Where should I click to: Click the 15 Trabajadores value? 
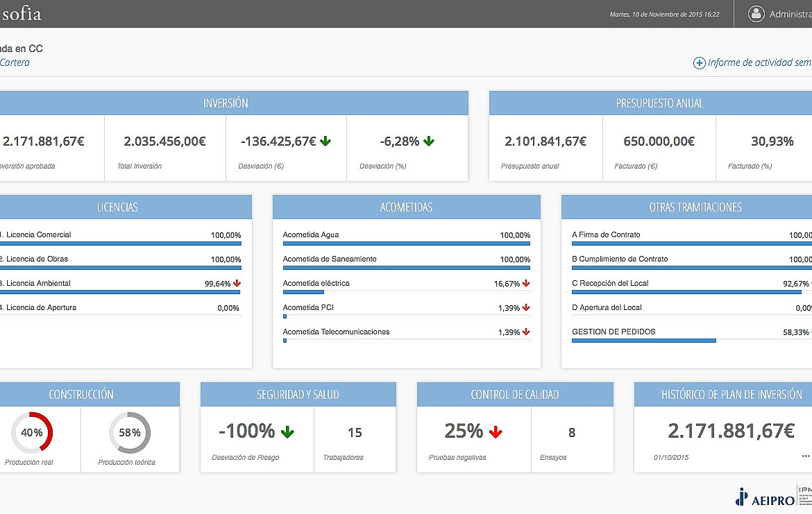coord(355,432)
